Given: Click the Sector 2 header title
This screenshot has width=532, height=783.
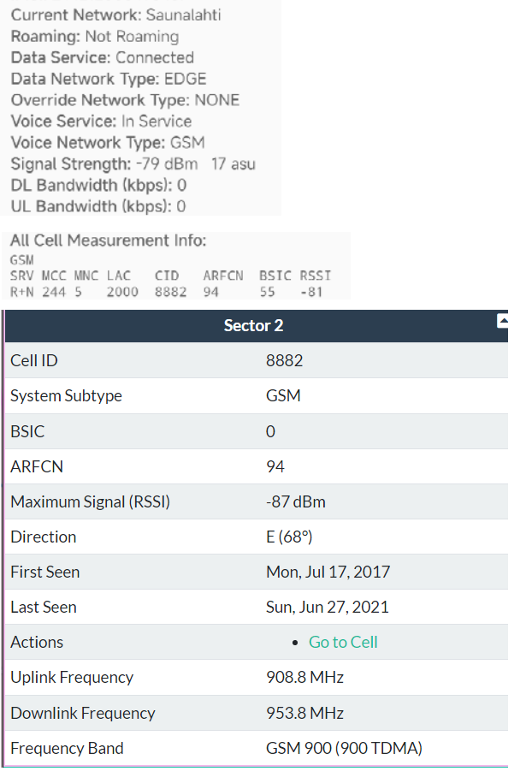Looking at the screenshot, I should [x=253, y=325].
